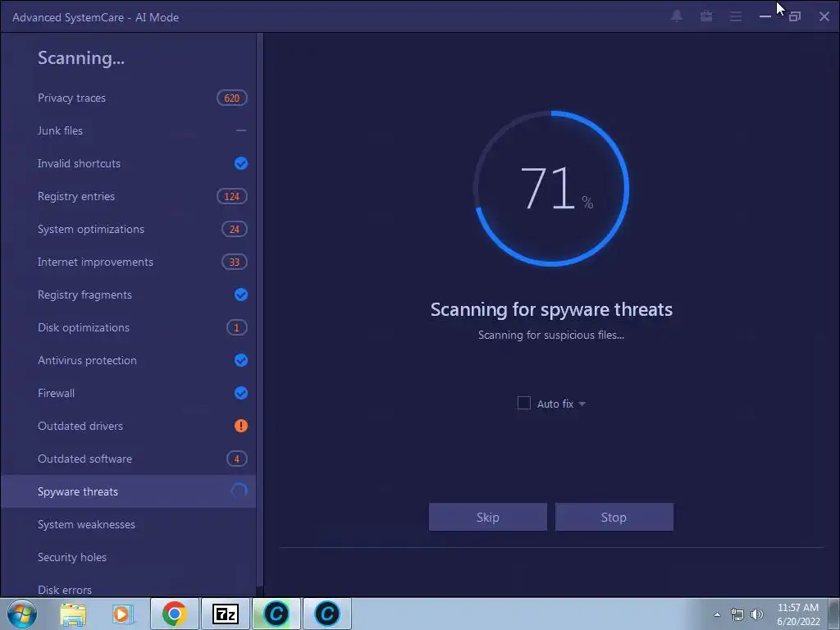
Task: Click the second Advanced SystemCare taskbar icon
Action: (327, 614)
